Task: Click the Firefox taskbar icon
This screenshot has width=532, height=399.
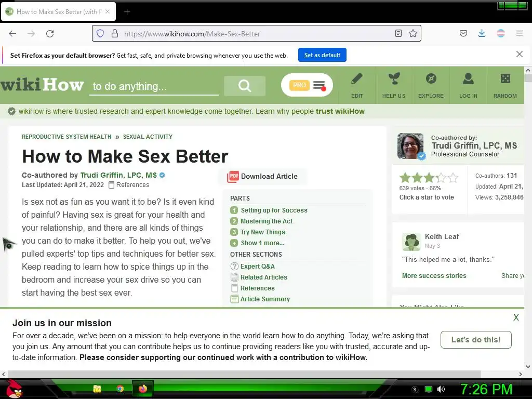Action: pos(143,389)
